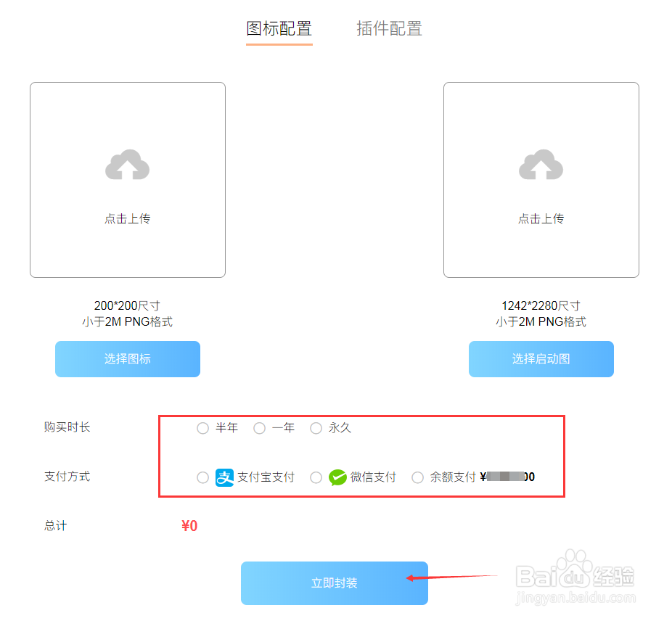Click the 立即封装 button
The width and height of the screenshot is (672, 621).
(335, 583)
